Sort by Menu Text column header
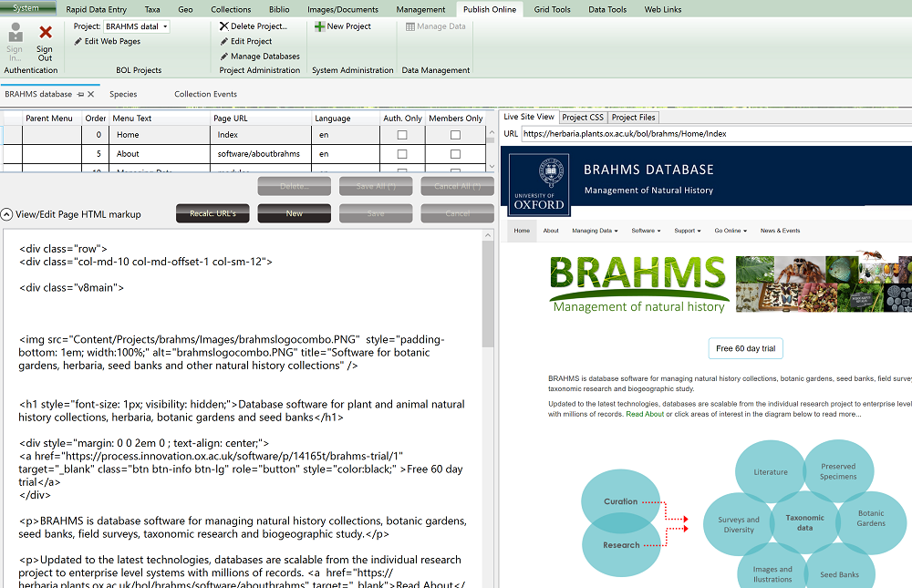 click(160, 119)
